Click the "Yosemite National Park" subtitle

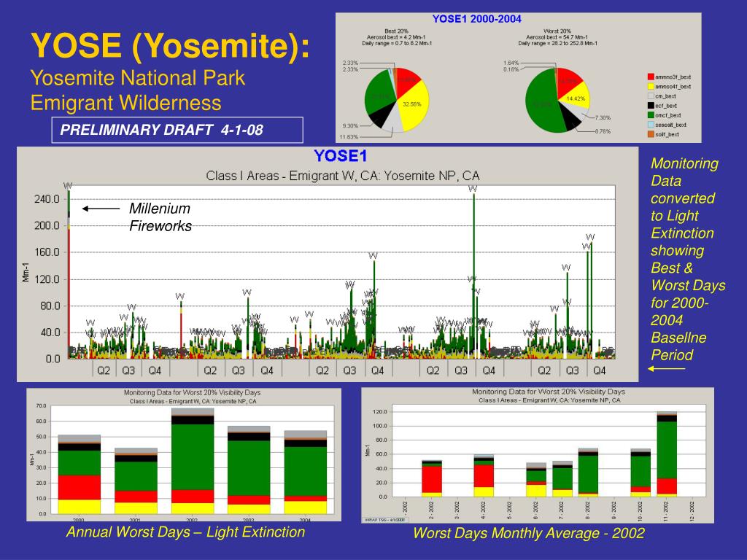pyautogui.click(x=138, y=77)
